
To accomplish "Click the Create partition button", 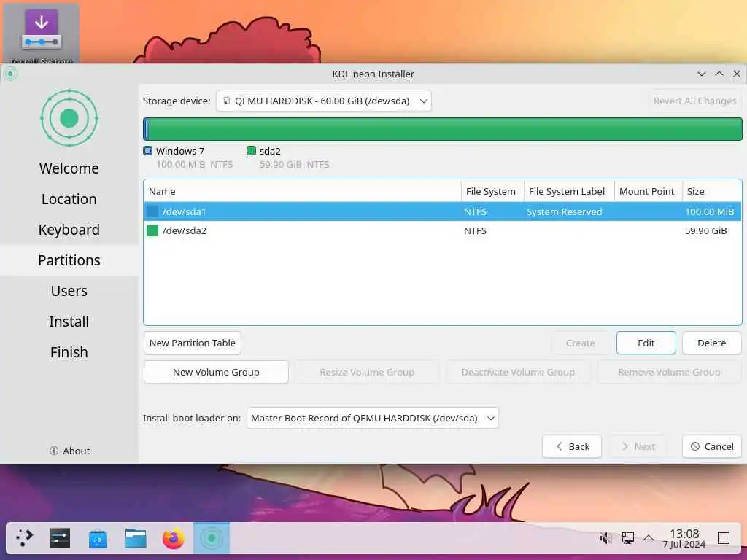I will coord(580,343).
